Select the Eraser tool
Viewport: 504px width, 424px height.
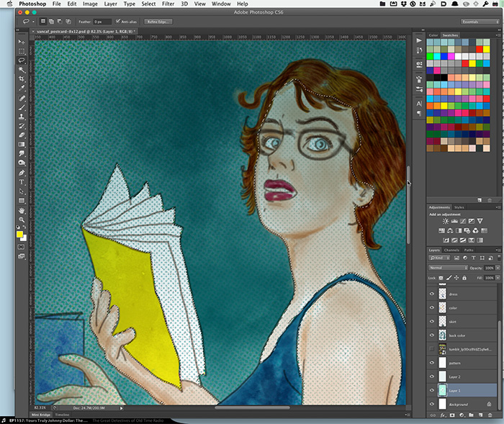click(22, 134)
